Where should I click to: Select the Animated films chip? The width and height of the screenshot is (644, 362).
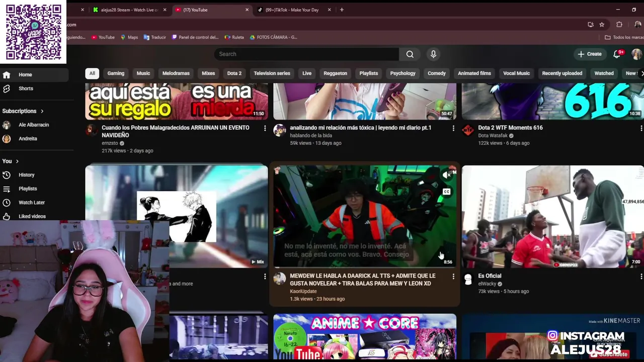474,73
